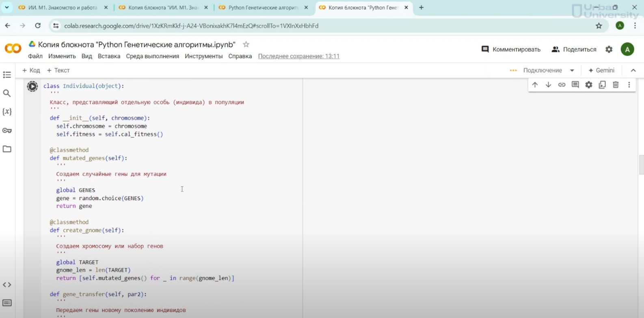
Task: Open the Среда выполнения menu
Action: (x=152, y=56)
